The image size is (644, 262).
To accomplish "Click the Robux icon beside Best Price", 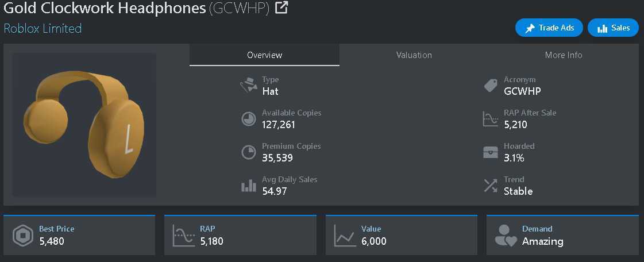I will point(23,236).
